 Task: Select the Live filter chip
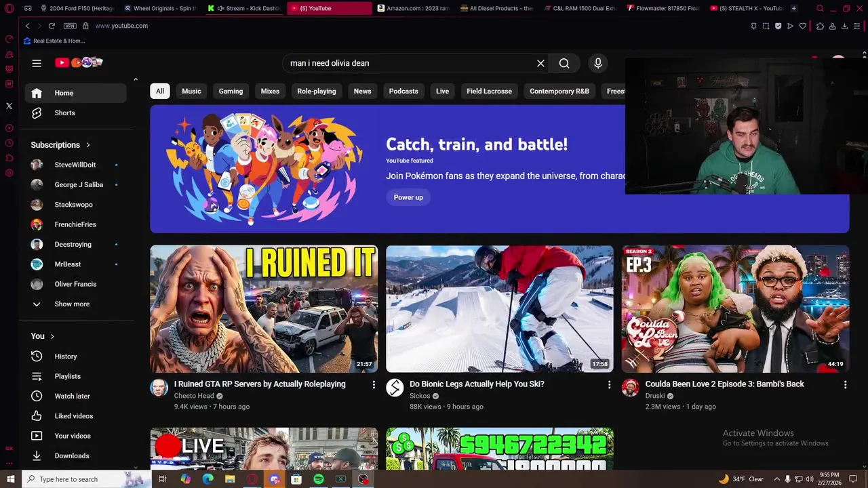click(x=442, y=91)
